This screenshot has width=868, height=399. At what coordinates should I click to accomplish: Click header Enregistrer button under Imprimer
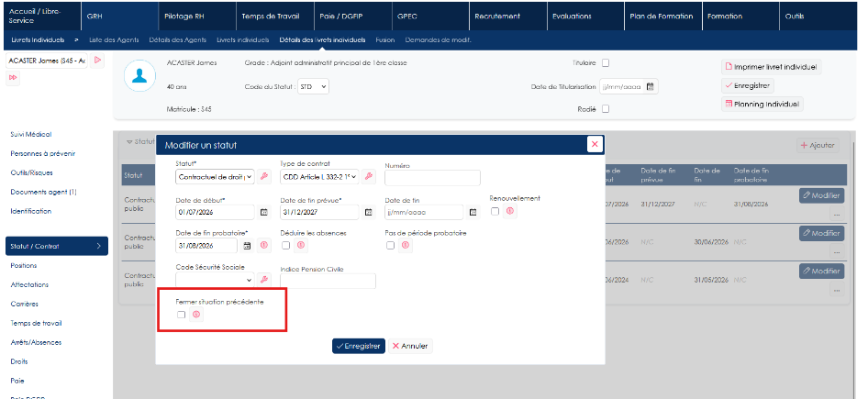(747, 86)
